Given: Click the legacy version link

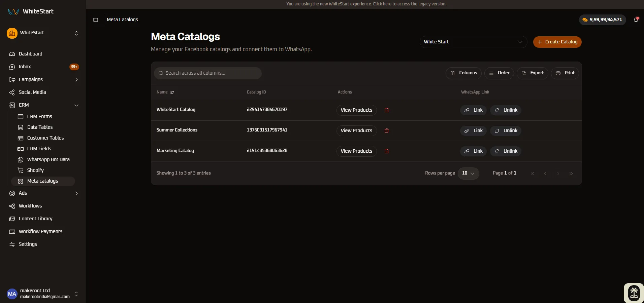Looking at the screenshot, I should tap(410, 4).
